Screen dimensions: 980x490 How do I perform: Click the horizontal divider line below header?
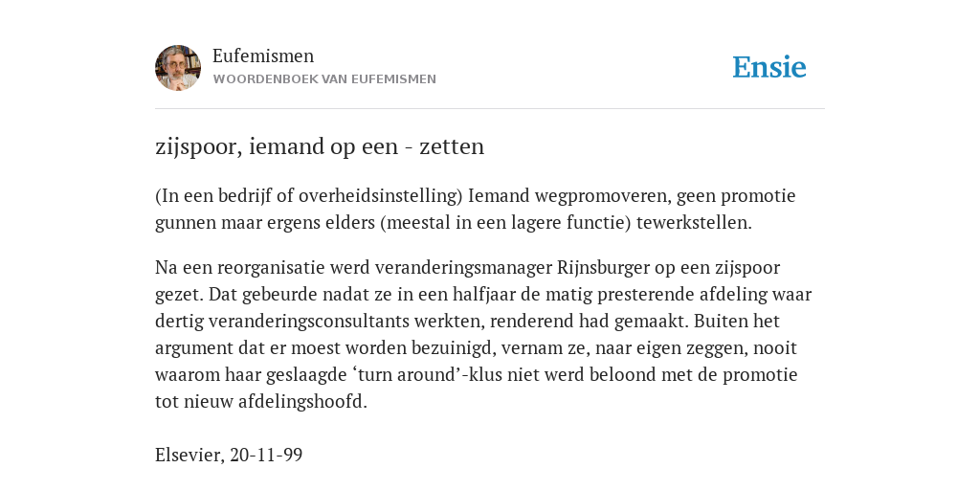point(490,109)
